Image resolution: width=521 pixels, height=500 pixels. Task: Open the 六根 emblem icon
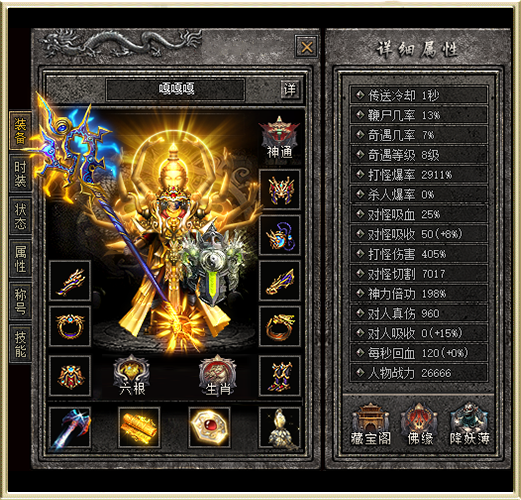coord(132,375)
